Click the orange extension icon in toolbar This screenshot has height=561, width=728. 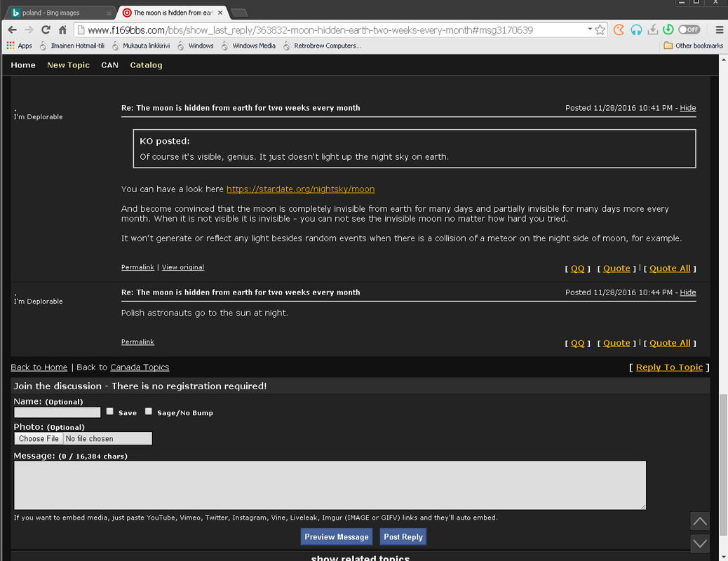(x=619, y=30)
